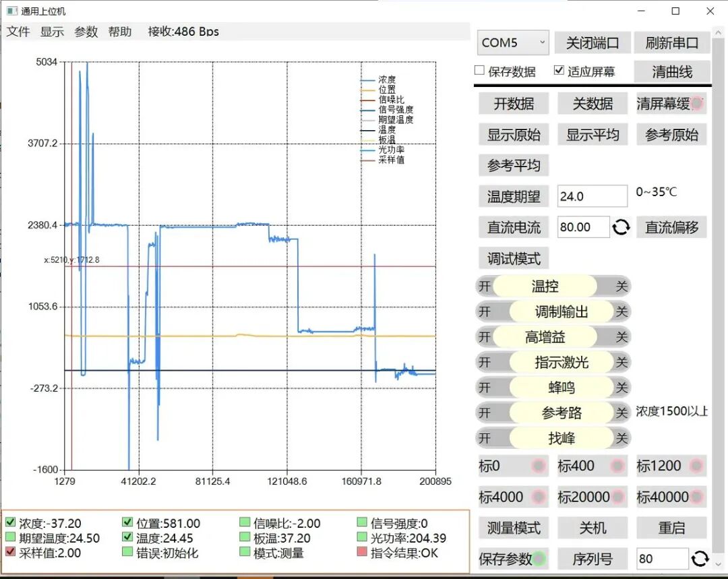
Task: Open the 帮助 menu
Action: (x=120, y=32)
